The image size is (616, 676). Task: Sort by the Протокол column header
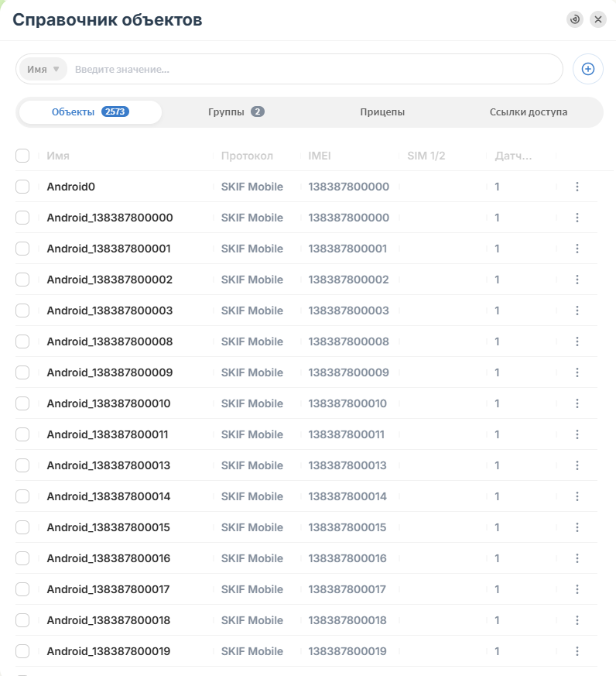pyautogui.click(x=247, y=156)
